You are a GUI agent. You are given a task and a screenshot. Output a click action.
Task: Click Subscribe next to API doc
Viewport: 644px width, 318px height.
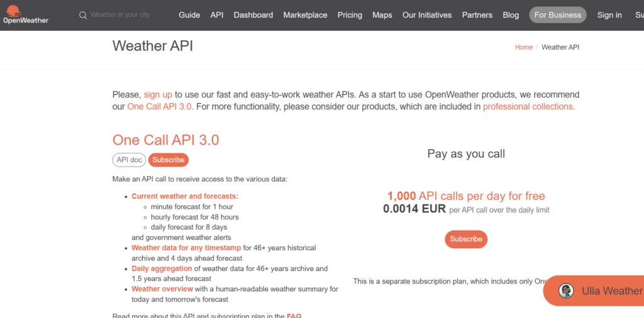(169, 160)
